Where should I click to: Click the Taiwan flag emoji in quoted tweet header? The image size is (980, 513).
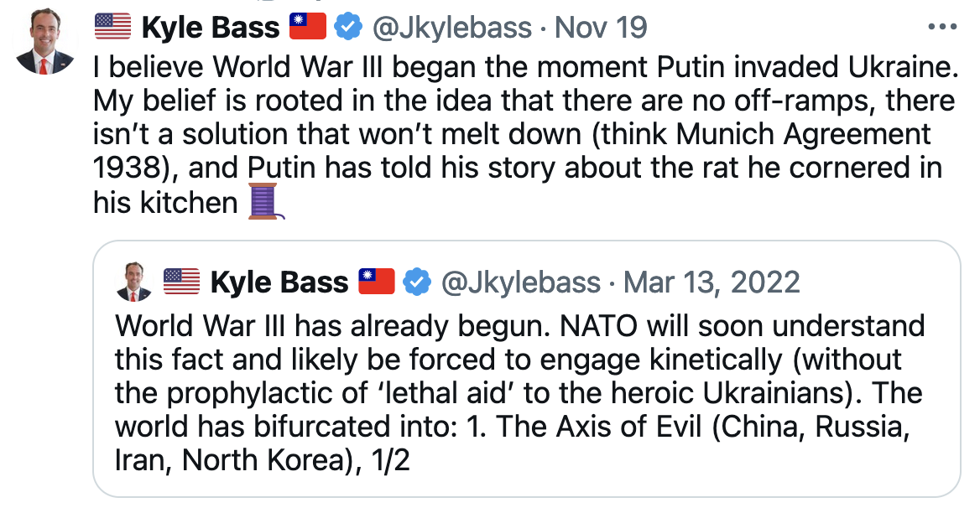(376, 282)
